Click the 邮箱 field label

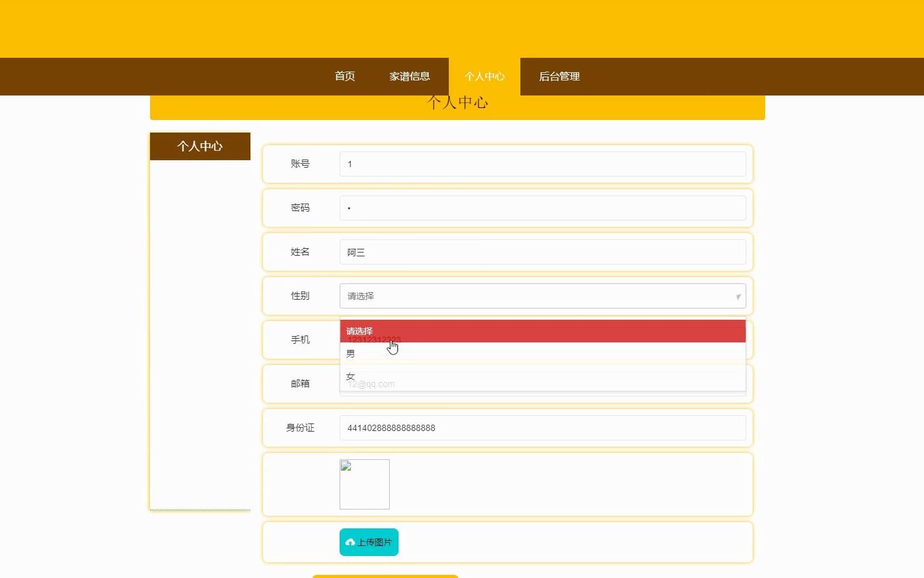click(300, 383)
